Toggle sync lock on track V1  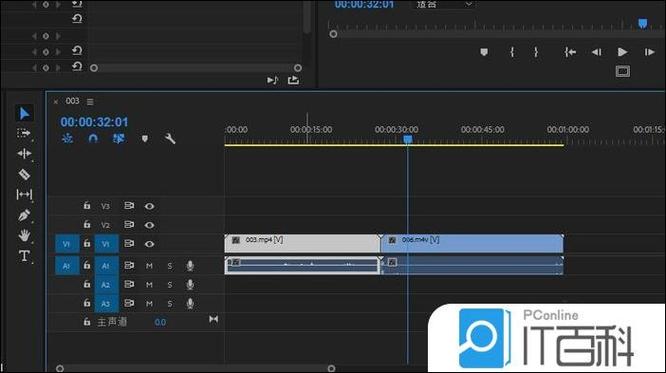click(129, 244)
